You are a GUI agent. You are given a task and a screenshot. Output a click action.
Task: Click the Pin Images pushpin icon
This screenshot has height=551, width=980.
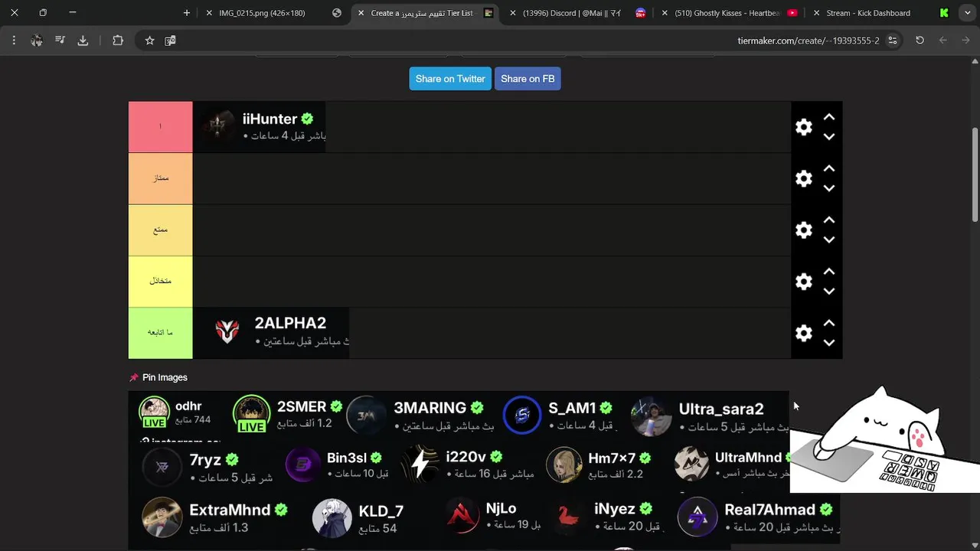(x=134, y=377)
